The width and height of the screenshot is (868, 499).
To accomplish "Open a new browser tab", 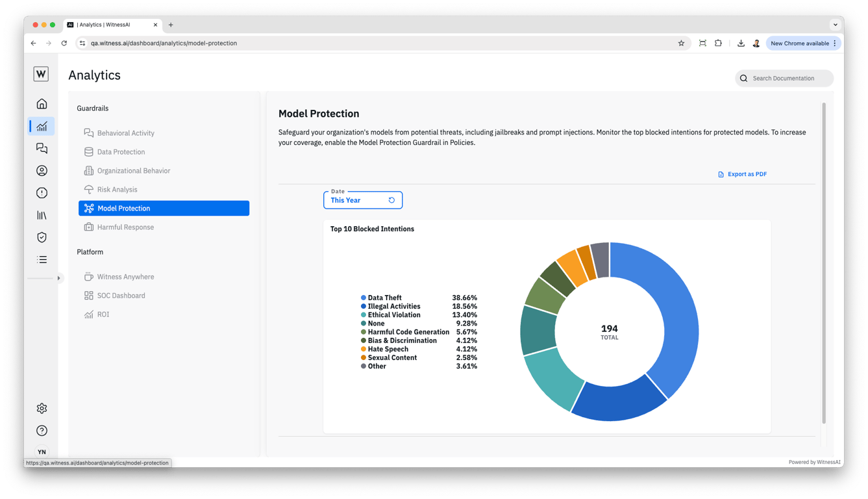I will (171, 25).
